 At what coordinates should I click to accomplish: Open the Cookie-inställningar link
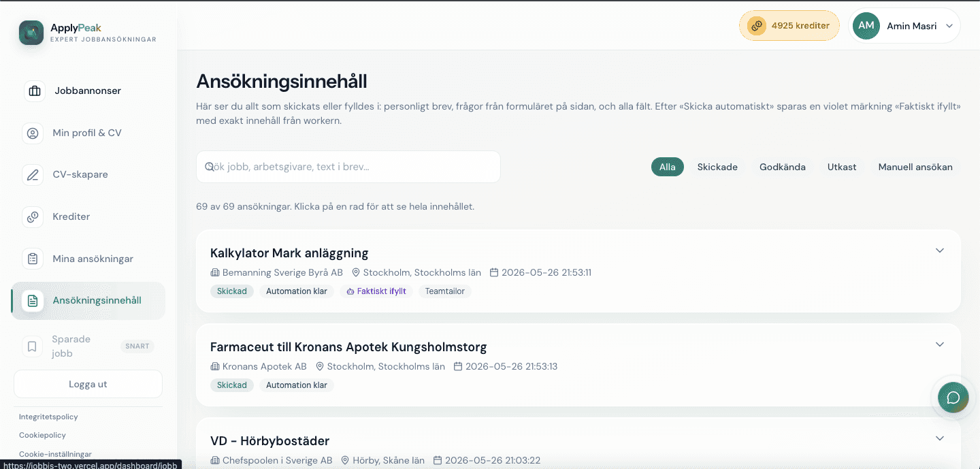[55, 454]
